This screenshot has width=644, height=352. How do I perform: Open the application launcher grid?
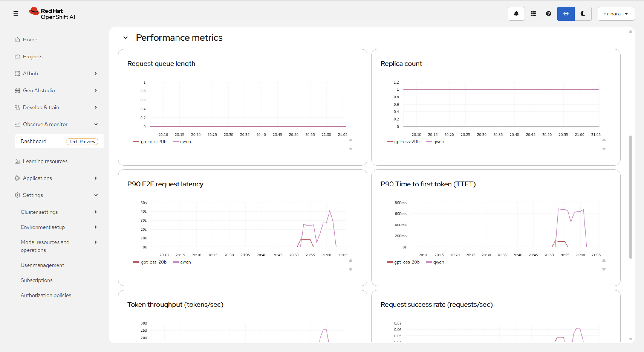coord(533,14)
